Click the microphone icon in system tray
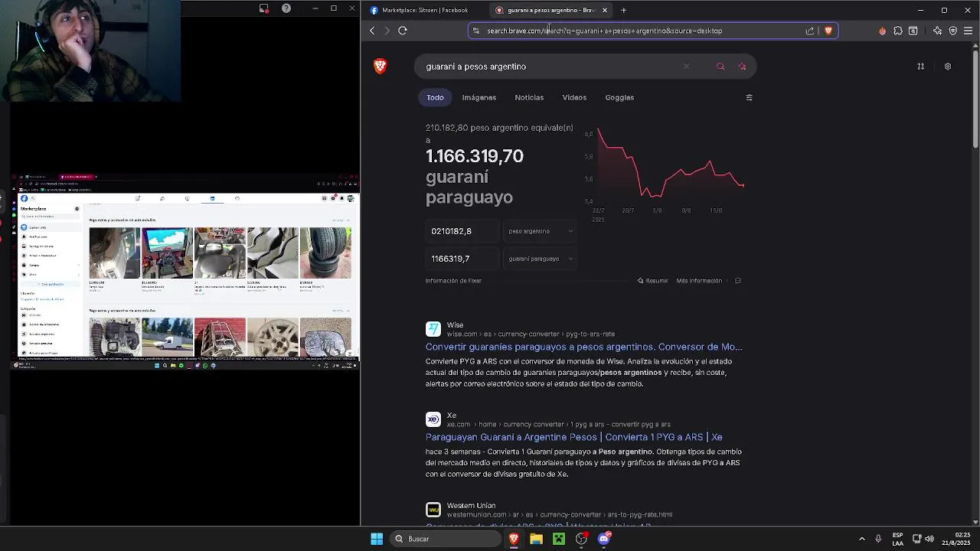The image size is (980, 551). (878, 539)
